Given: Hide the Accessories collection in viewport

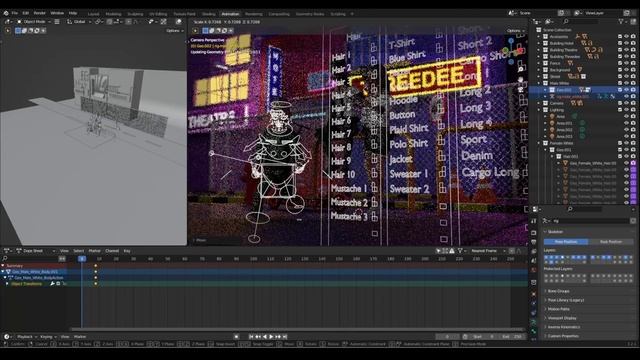Looking at the screenshot, I should [x=627, y=36].
